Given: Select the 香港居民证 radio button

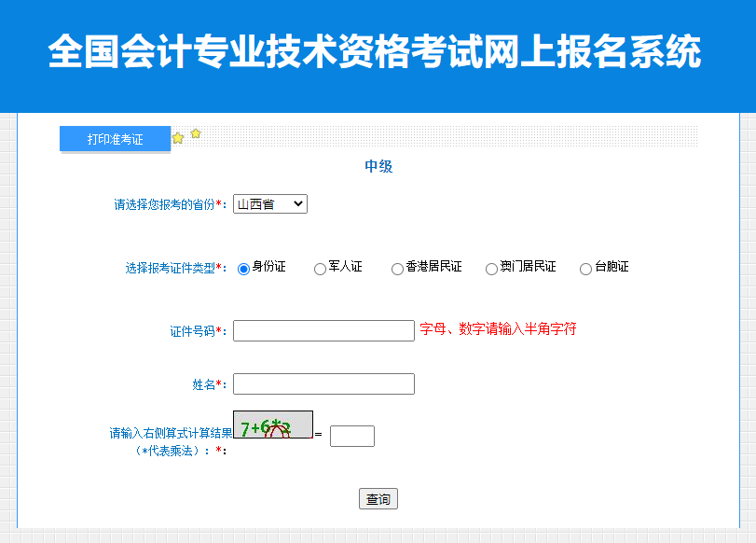Looking at the screenshot, I should pyautogui.click(x=397, y=268).
